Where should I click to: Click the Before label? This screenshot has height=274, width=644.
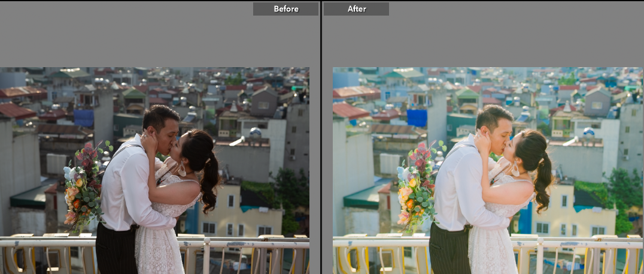click(285, 9)
